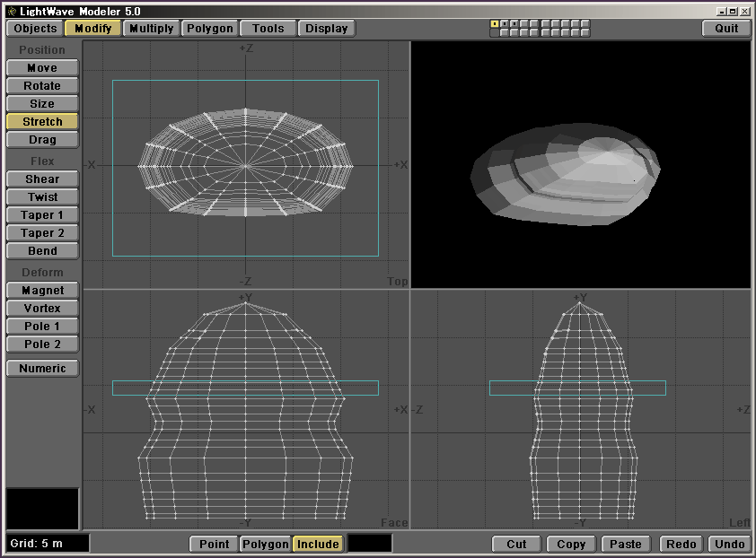Click the Copy button

click(571, 544)
